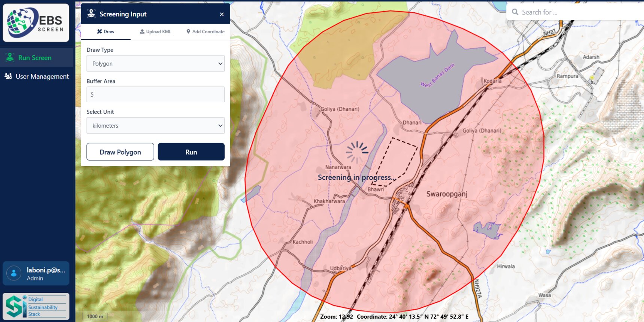Click the Screening Input header icon
The image size is (644, 322).
point(91,14)
